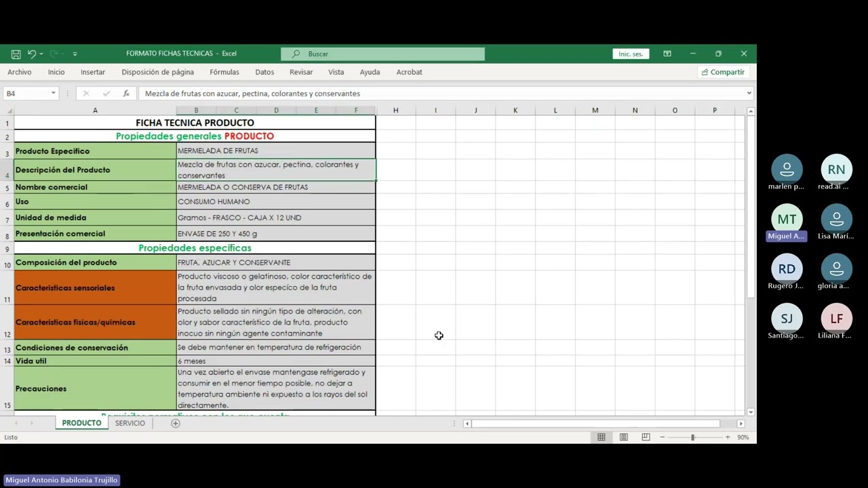The image size is (868, 488).
Task: Switch to Normal view icon
Action: coord(601,437)
